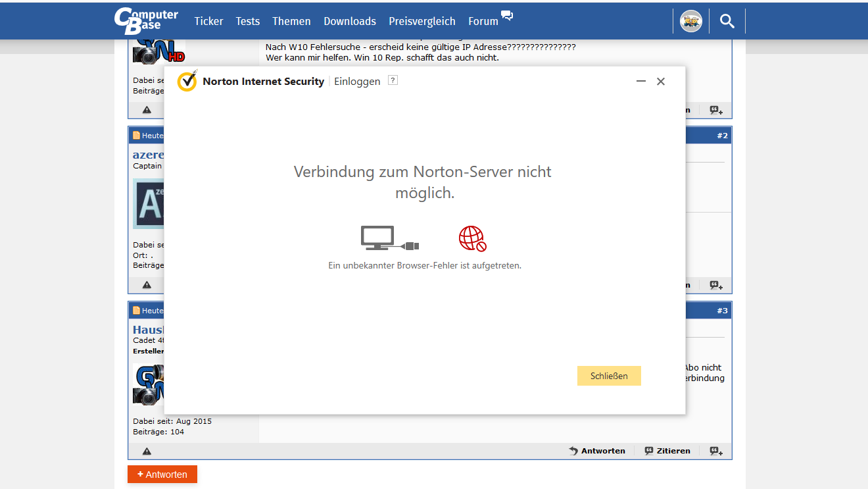
Task: Open permalink #2
Action: 722,136
